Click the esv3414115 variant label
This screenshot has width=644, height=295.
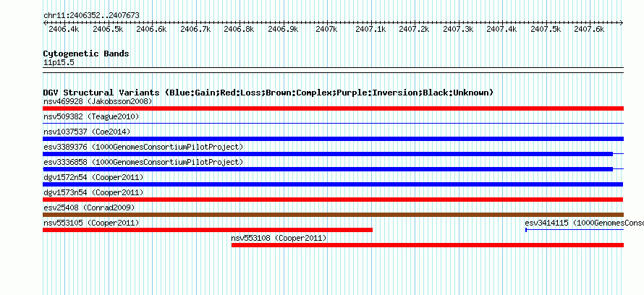584,223
